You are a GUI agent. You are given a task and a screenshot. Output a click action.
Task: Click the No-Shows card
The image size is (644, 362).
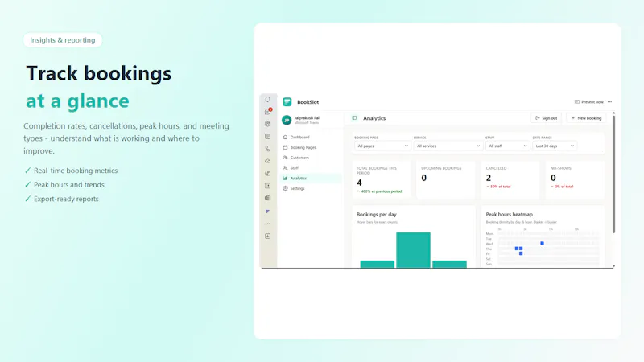[x=575, y=180]
